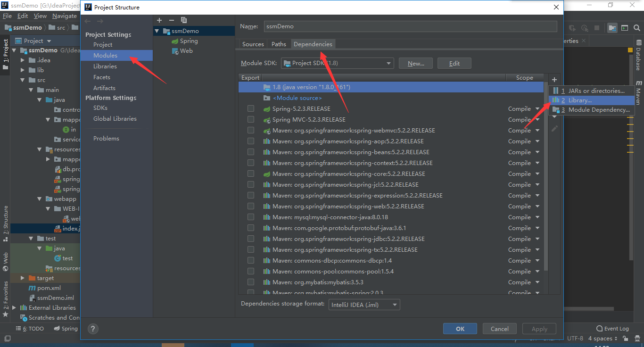Click the add module plus icon
Viewport: 644px width, 347px height.
159,20
